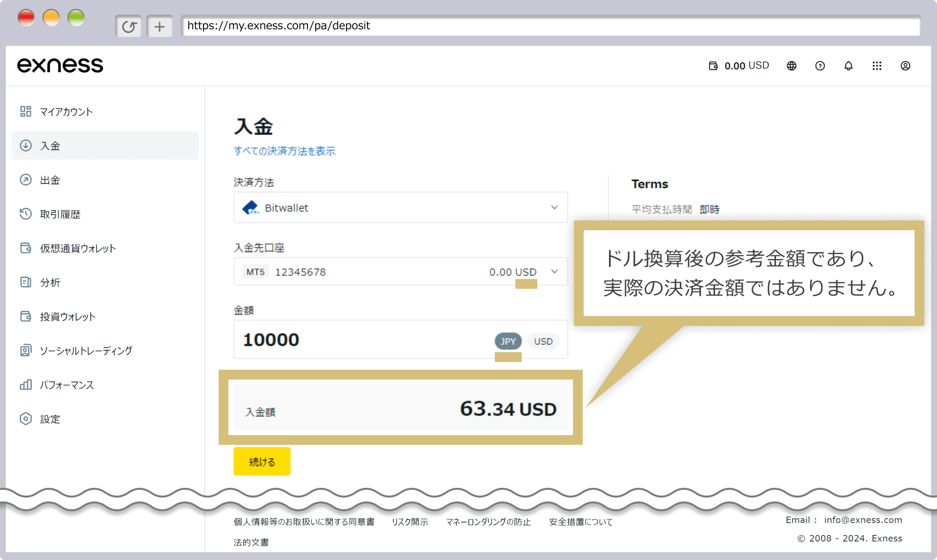Click the MT5 badge in account field
Image resolution: width=937 pixels, height=560 pixels.
pos(255,272)
